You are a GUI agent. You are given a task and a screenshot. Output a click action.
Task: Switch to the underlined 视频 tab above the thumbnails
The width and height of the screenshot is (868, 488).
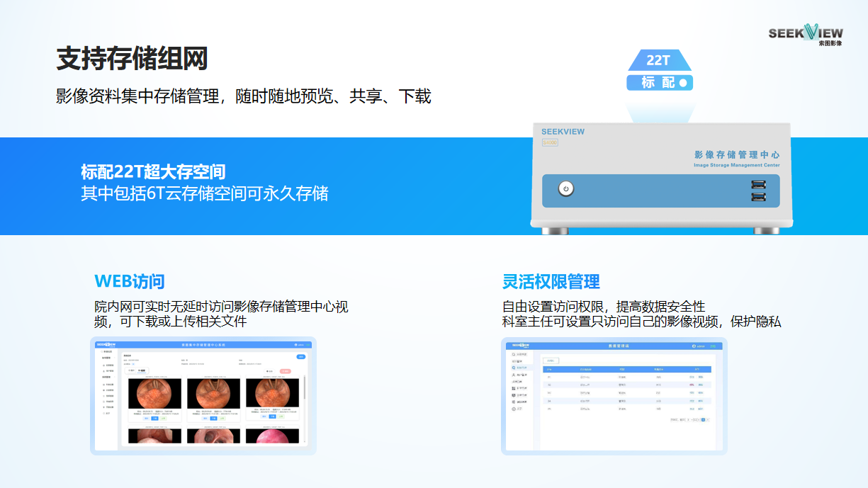[x=141, y=370]
